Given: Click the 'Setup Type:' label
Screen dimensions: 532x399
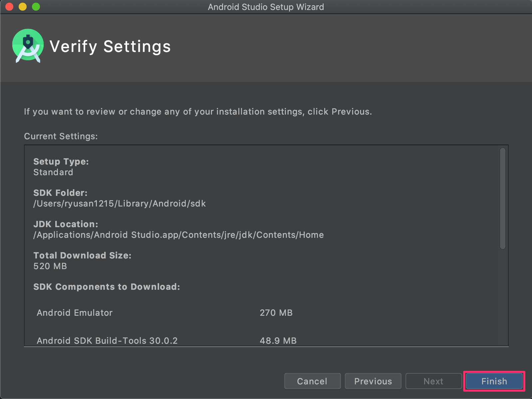Looking at the screenshot, I should (x=61, y=162).
